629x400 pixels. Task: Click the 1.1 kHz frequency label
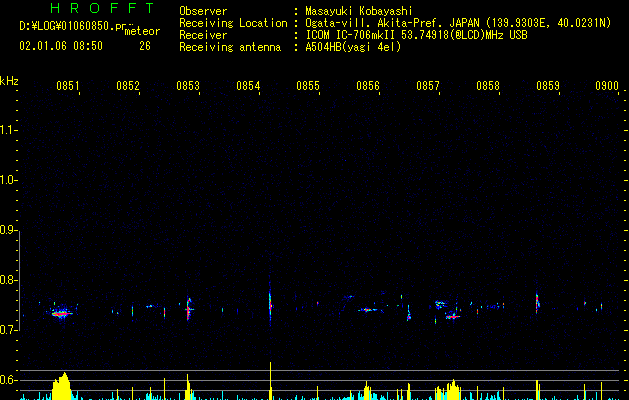point(8,130)
